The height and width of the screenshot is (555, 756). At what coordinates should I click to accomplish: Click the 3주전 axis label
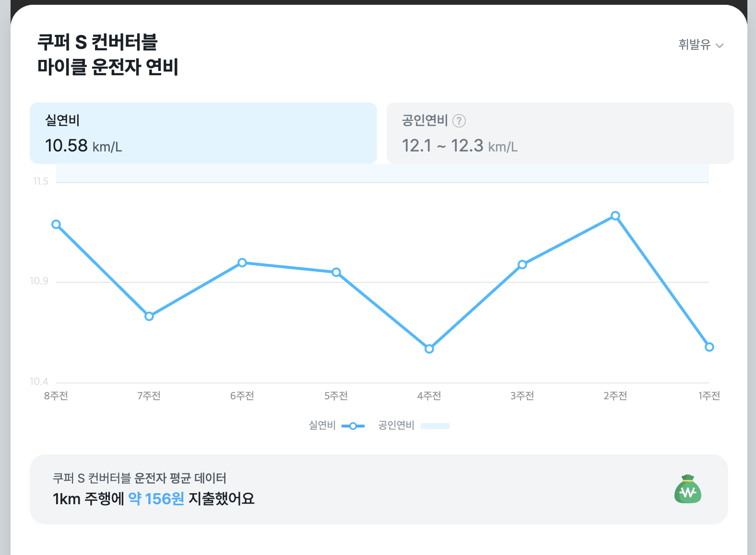click(522, 396)
